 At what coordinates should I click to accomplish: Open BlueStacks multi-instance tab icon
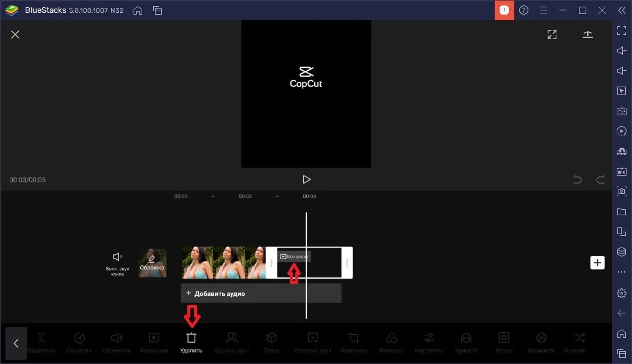click(x=157, y=10)
